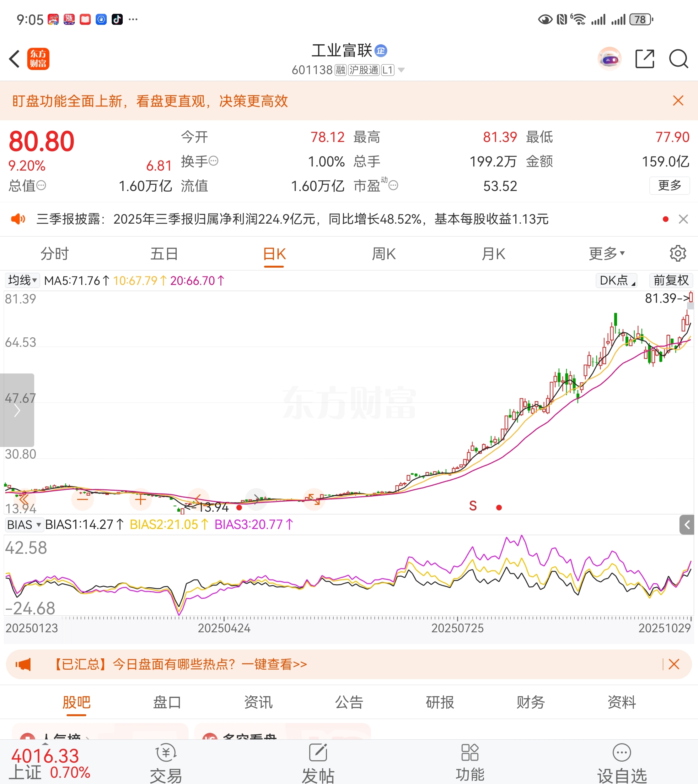The height and width of the screenshot is (784, 698).
Task: Dismiss the 盯盘功能 banner
Action: point(678,101)
